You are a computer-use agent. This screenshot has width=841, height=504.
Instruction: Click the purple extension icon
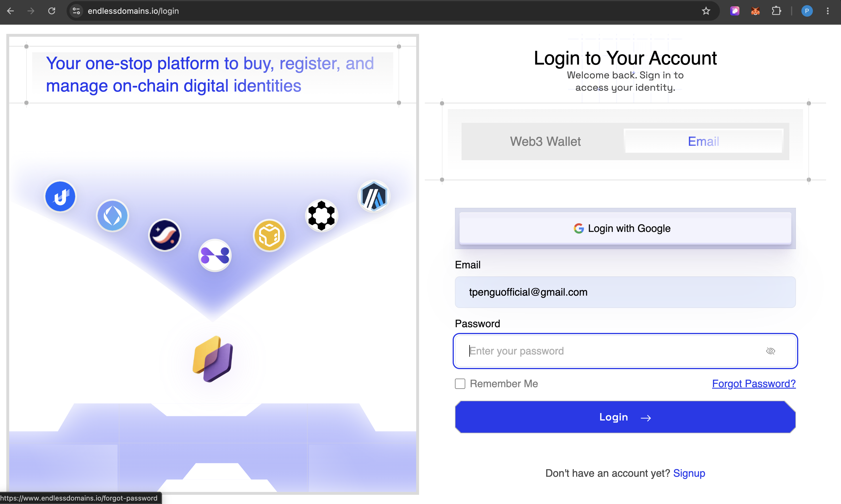click(734, 11)
